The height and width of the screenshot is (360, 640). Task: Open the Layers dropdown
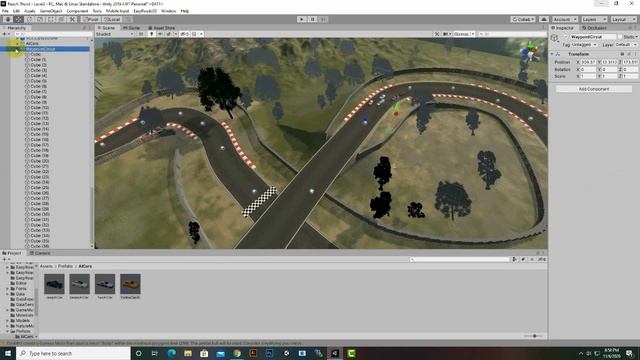pyautogui.click(x=594, y=19)
